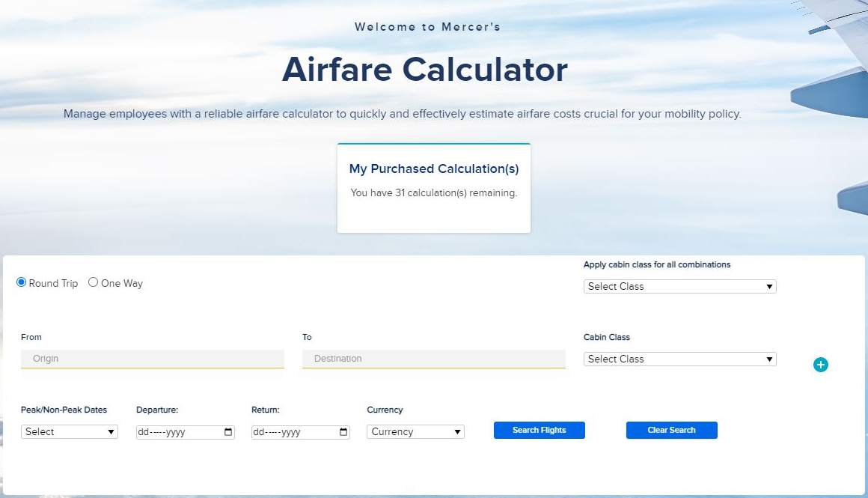This screenshot has width=868, height=498.
Task: Open the departure date calendar picker icon
Action: point(227,431)
